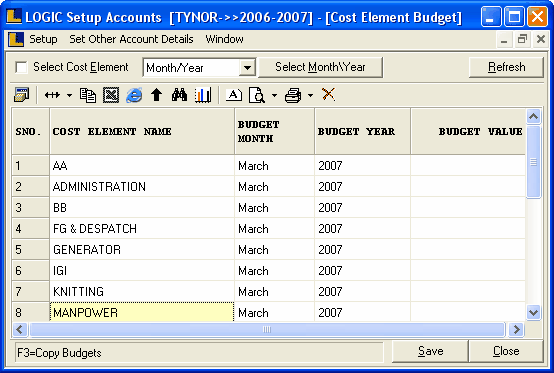This screenshot has height=373, width=554.
Task: Click the binoculars find icon
Action: (x=179, y=95)
